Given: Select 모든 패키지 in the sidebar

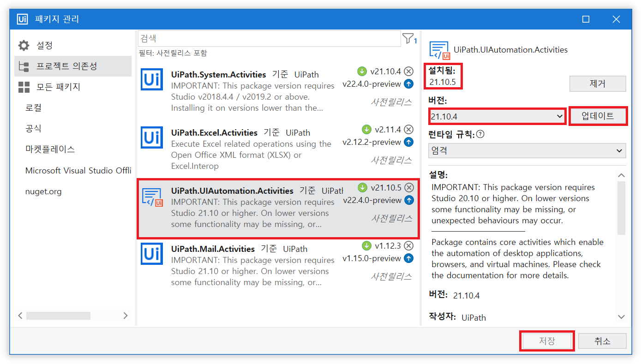Looking at the screenshot, I should [73, 87].
